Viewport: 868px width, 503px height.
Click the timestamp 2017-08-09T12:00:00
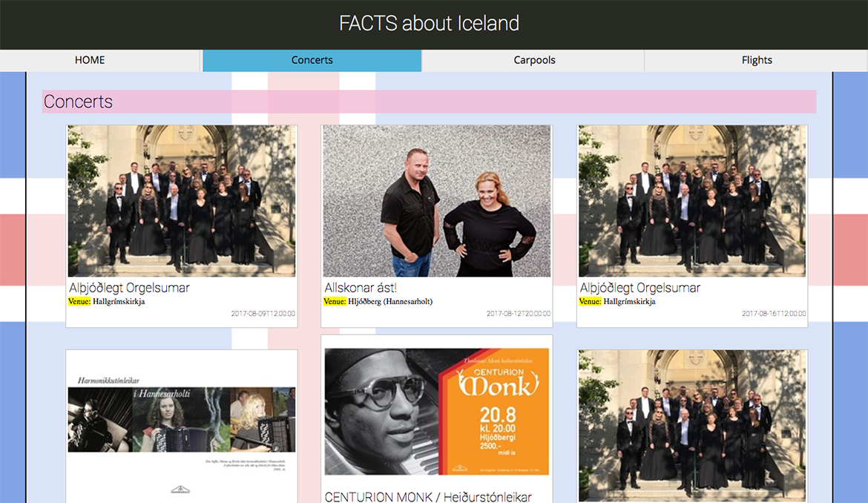coord(263,314)
